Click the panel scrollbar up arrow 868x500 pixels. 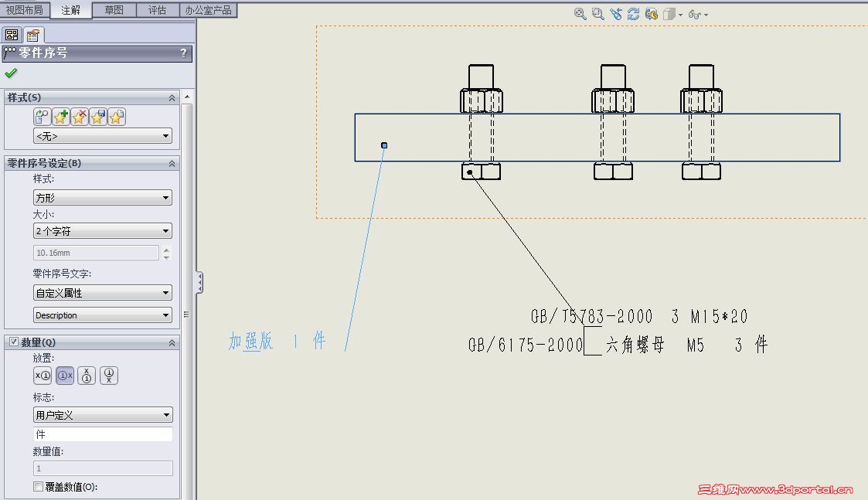click(187, 97)
